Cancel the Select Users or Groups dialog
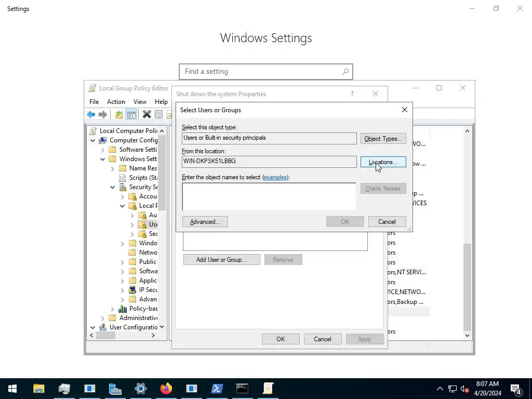The width and height of the screenshot is (532, 399). tap(387, 222)
